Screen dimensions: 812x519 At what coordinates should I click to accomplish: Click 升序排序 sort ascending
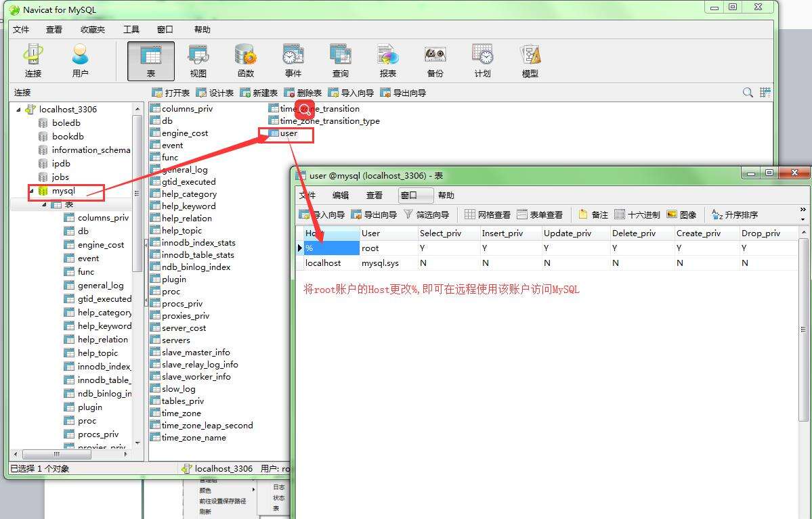pos(735,215)
